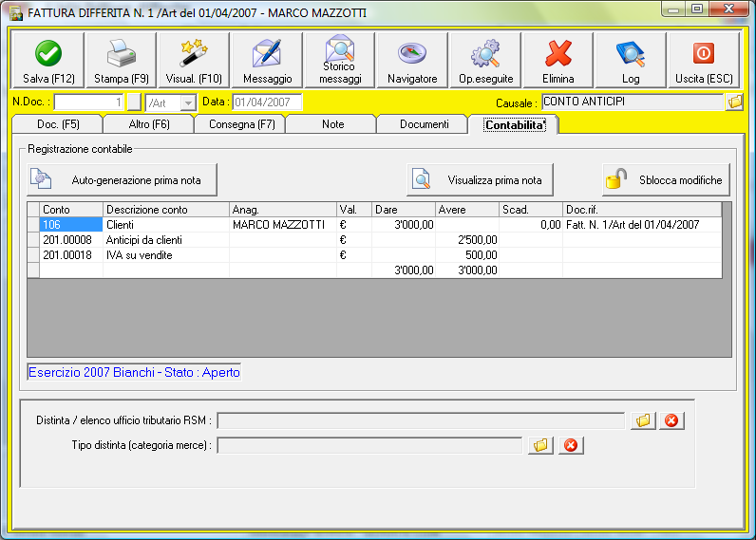The height and width of the screenshot is (540, 756).
Task: Click Clienti description cell
Action: (x=166, y=225)
